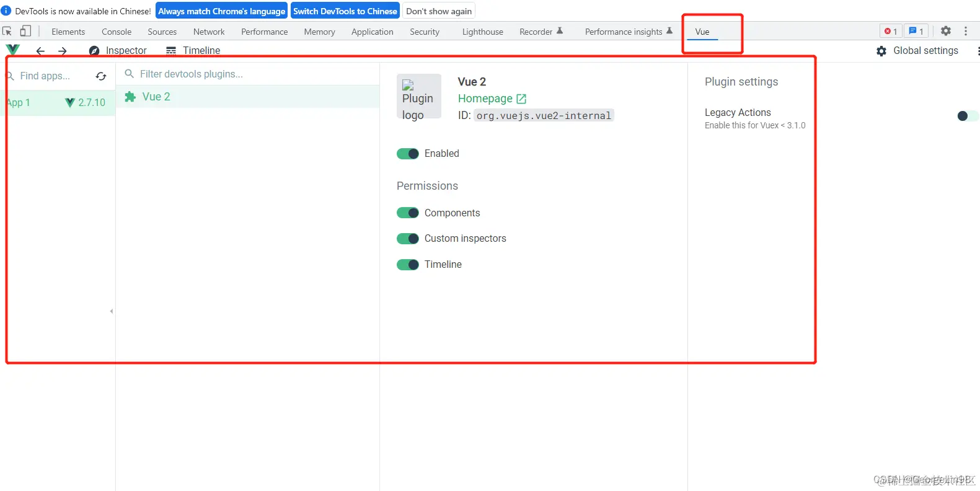Click the Vue 2 plugin puzzle icon
Screen dimensions: 980x491
coord(130,97)
